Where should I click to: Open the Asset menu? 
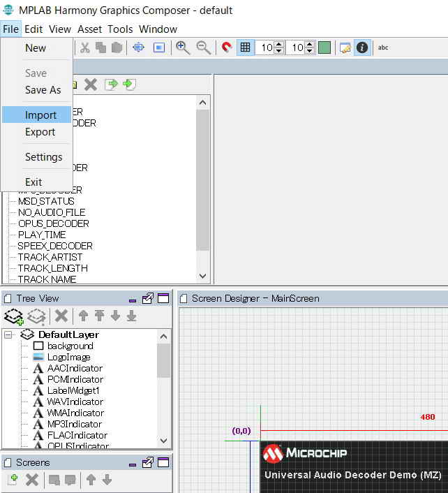89,29
